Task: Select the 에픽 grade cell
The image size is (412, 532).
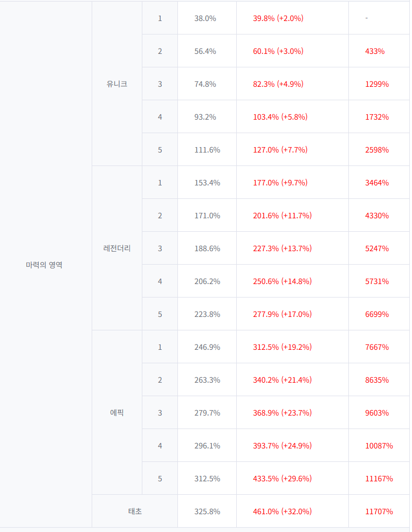Action: pos(117,413)
